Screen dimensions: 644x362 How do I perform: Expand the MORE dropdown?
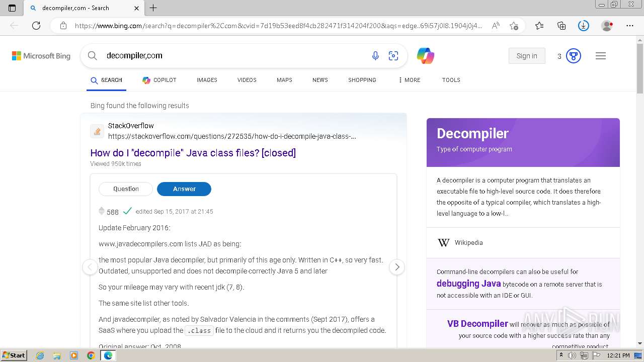click(410, 80)
